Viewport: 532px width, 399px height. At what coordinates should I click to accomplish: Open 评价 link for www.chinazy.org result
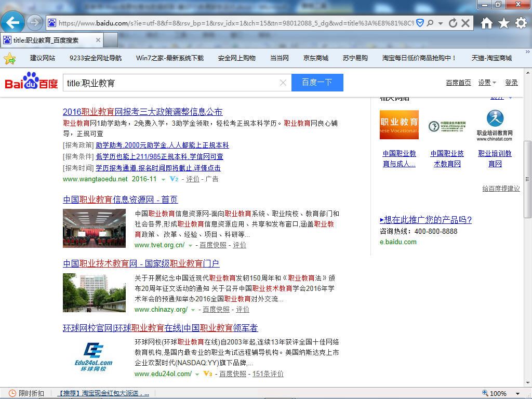tap(243, 310)
